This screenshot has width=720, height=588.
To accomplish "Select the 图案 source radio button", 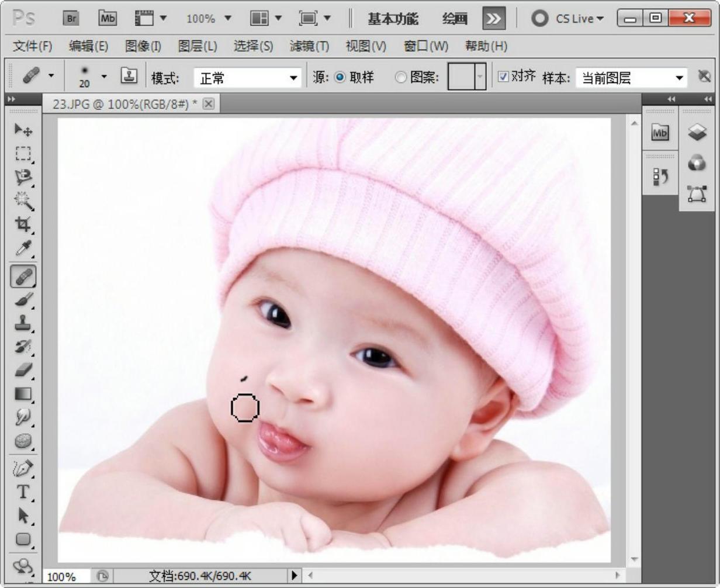I will (x=400, y=77).
